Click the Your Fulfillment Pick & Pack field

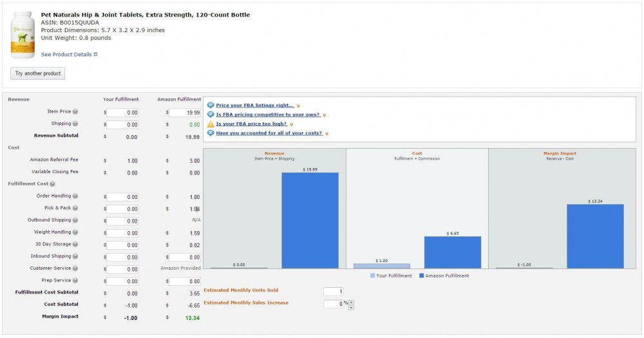pyautogui.click(x=122, y=209)
